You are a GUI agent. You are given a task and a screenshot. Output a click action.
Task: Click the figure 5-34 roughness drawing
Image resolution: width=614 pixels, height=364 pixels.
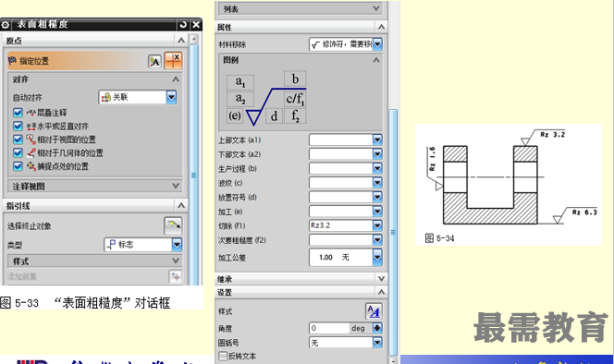coord(509,185)
